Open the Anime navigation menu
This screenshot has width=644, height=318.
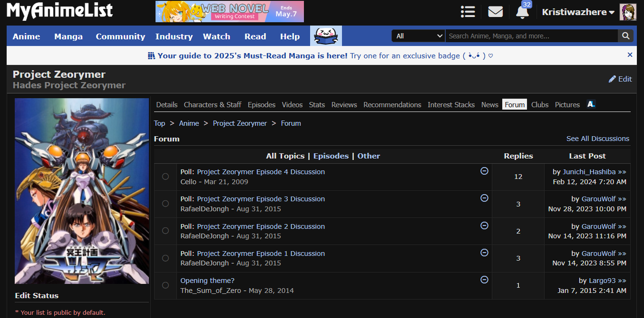point(26,36)
